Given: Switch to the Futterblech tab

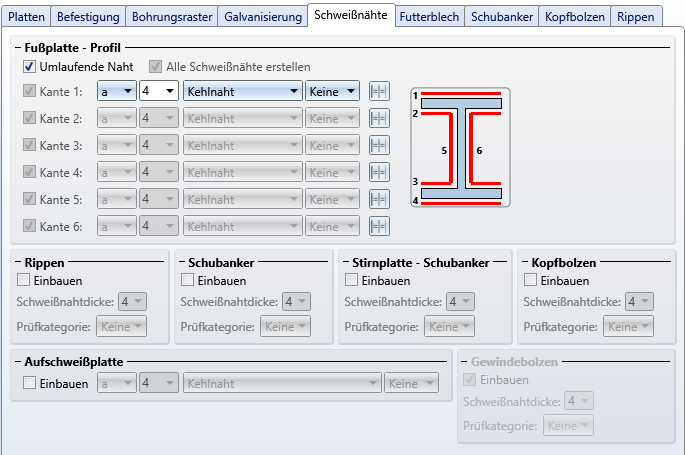Looking at the screenshot, I should pos(429,17).
